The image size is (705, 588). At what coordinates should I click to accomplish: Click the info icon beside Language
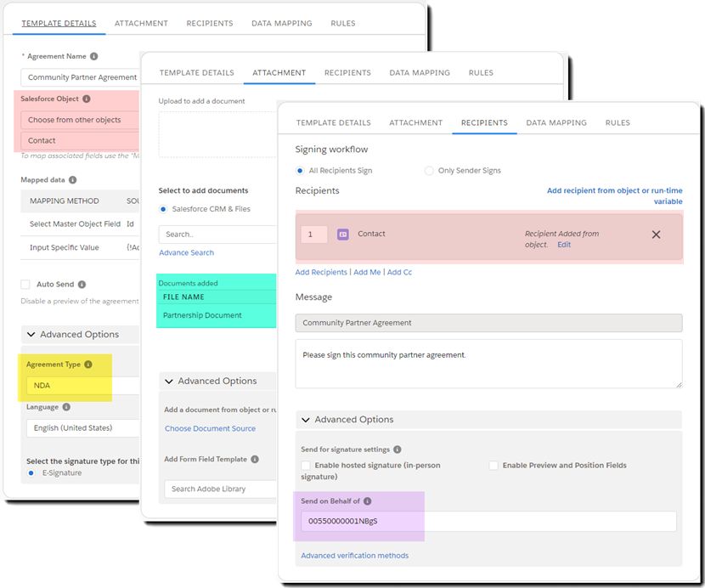tap(66, 407)
